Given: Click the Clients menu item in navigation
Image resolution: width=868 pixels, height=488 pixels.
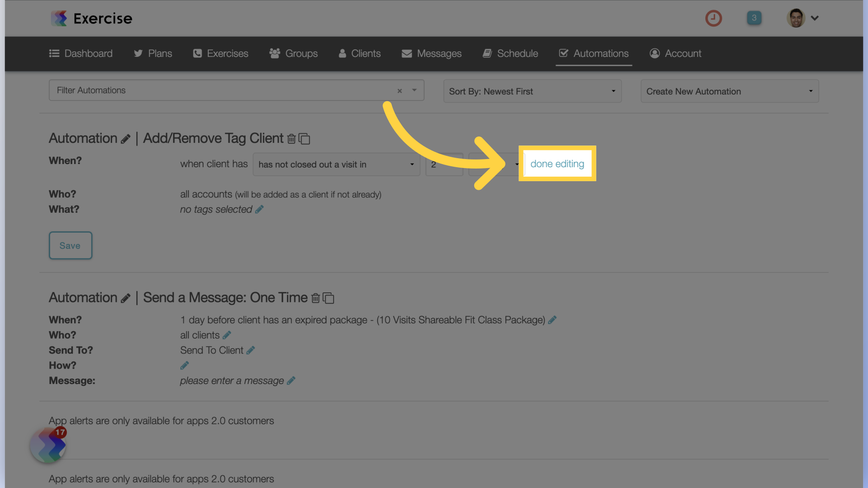Looking at the screenshot, I should point(359,53).
